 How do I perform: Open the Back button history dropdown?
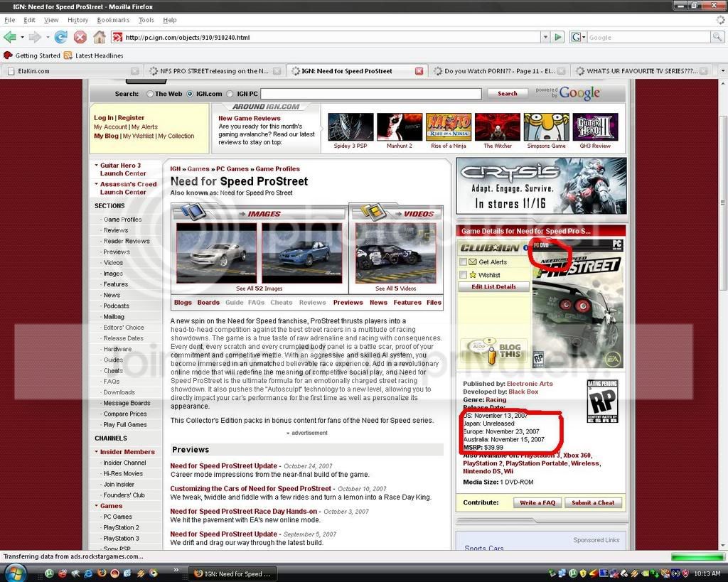[x=22, y=37]
